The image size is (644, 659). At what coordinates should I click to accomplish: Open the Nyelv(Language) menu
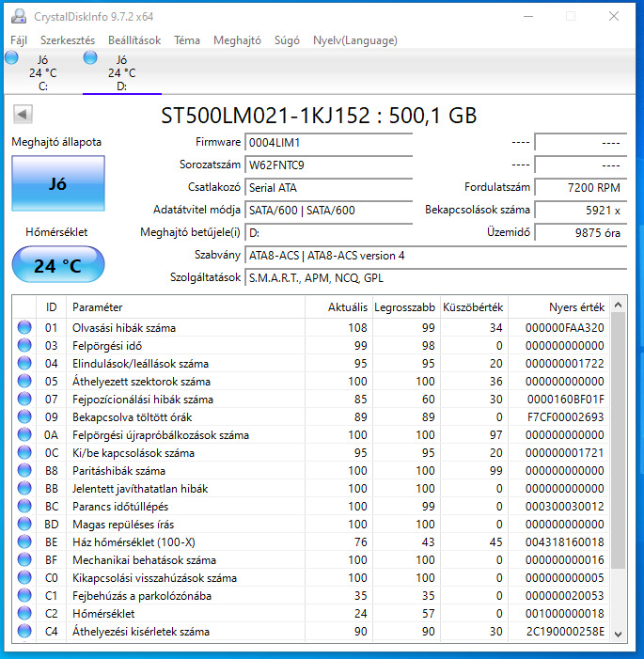pos(355,40)
